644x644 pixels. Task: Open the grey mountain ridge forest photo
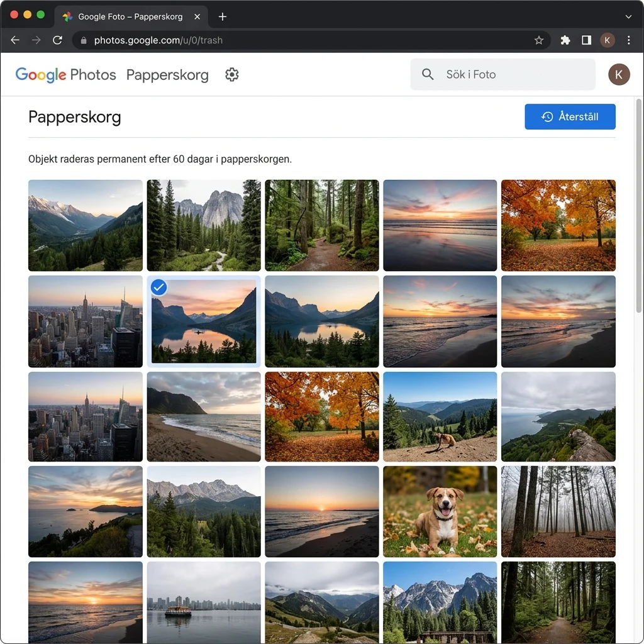204,511
